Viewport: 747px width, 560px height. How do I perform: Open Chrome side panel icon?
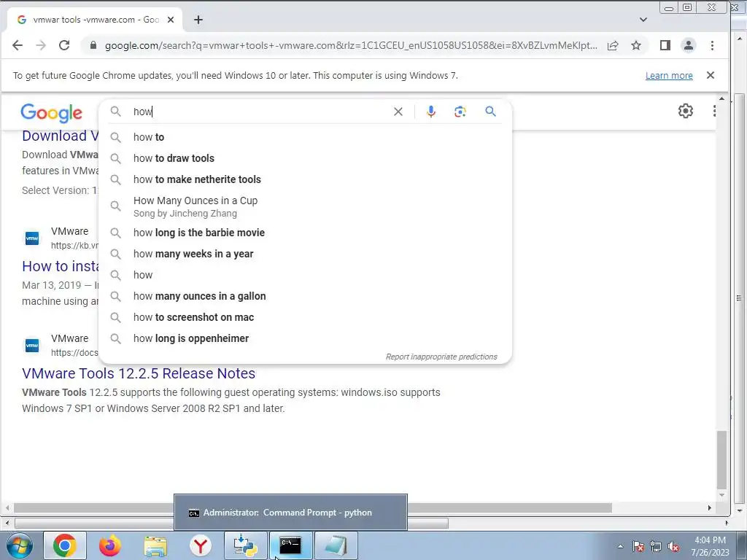tap(665, 45)
